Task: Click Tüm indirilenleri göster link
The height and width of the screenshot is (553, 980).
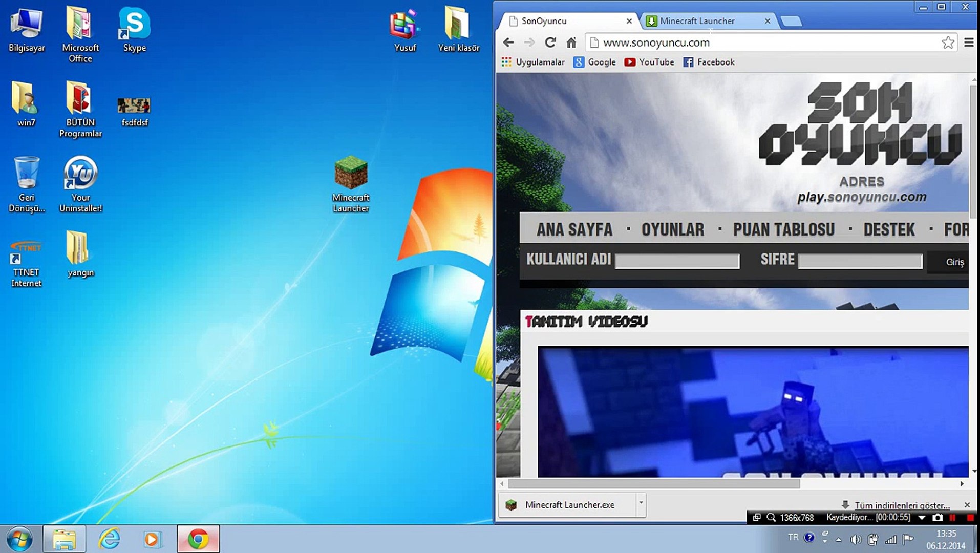Action: (902, 505)
